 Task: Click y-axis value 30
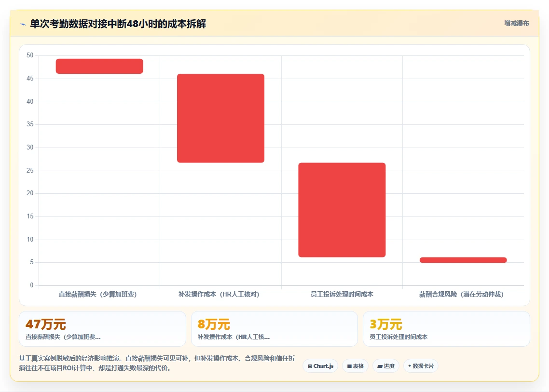click(30, 148)
